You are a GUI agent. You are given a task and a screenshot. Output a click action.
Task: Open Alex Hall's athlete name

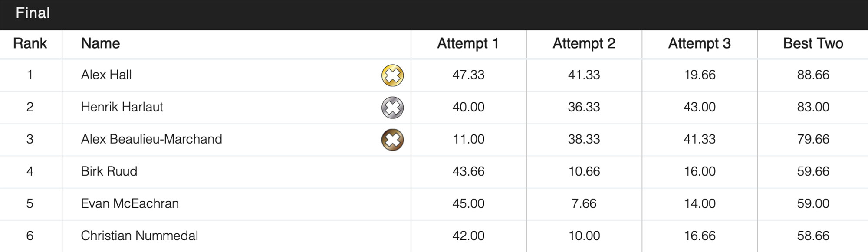[106, 75]
